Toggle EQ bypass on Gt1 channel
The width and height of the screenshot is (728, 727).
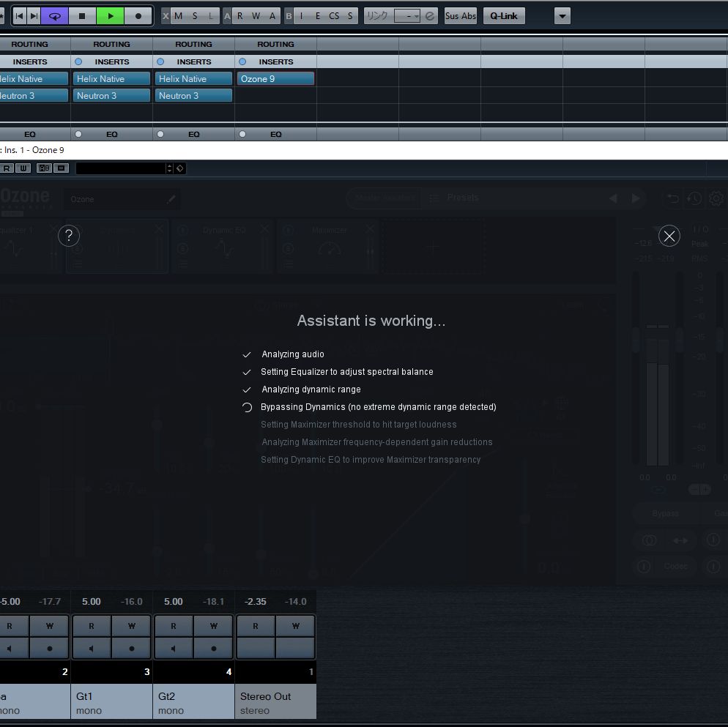(x=78, y=134)
